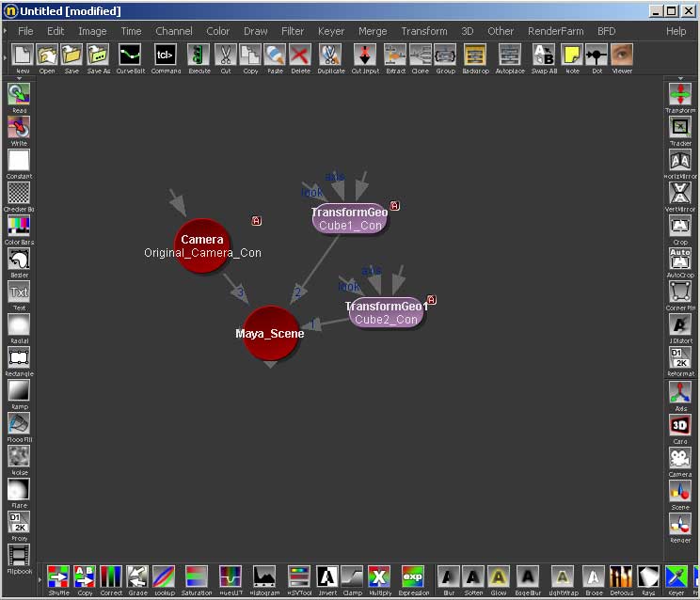Image resolution: width=700 pixels, height=600 pixels.
Task: Add a Camera node from right panel
Action: 680,459
